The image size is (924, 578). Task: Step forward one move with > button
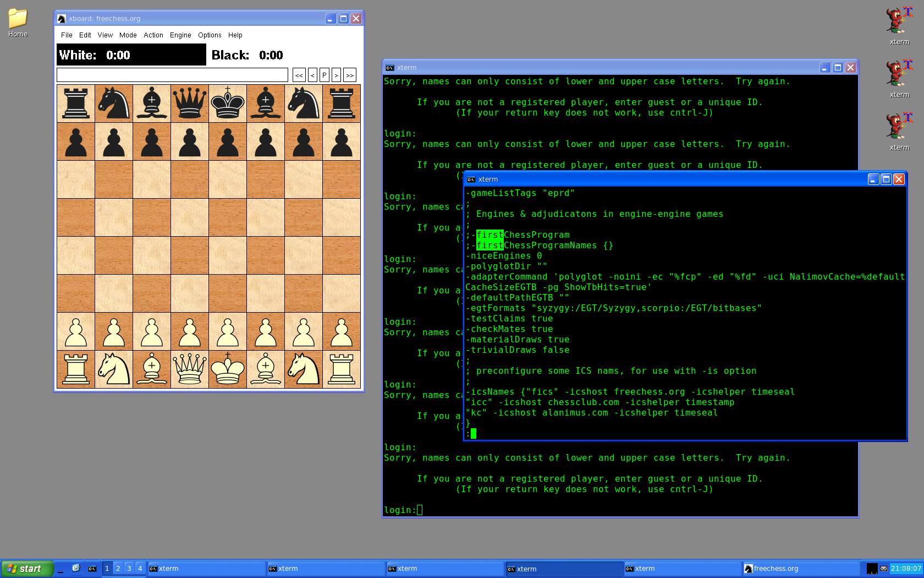coord(336,75)
